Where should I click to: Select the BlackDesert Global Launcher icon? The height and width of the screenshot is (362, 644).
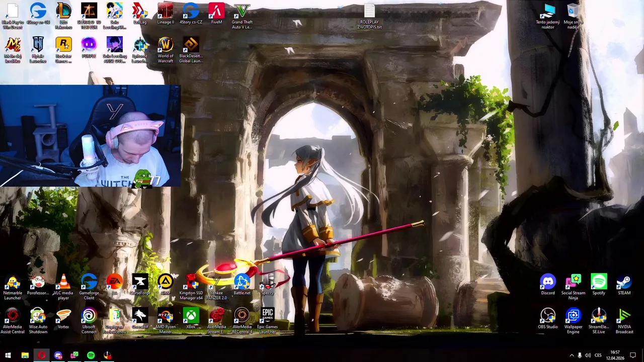[x=191, y=50]
